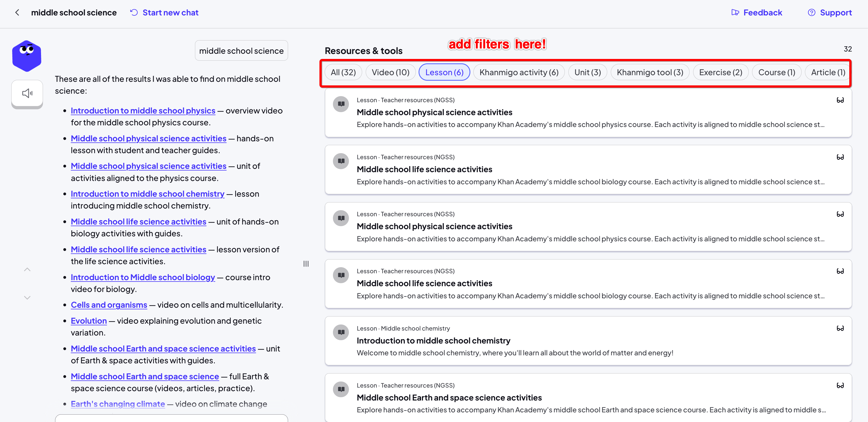The image size is (868, 422).
Task: Click 'Lesson · Middle school chemistry' label
Action: click(403, 328)
